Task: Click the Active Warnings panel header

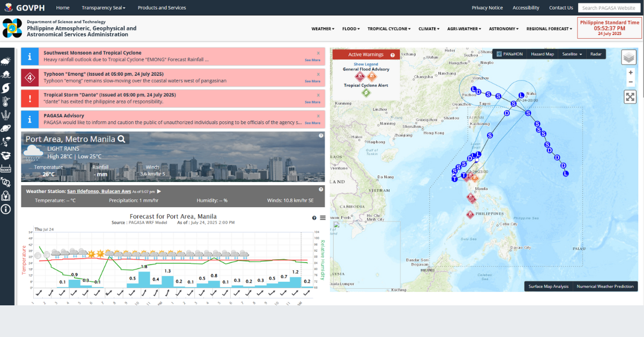Action: [366, 55]
